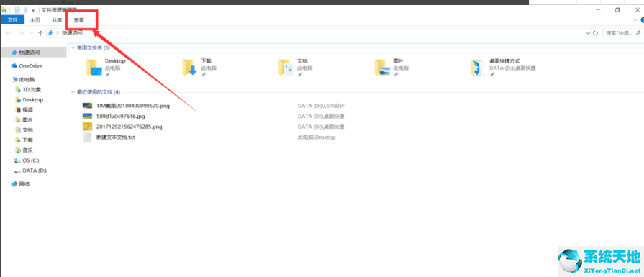Refresh the current folder view
This screenshot has width=644, height=277.
(x=596, y=33)
